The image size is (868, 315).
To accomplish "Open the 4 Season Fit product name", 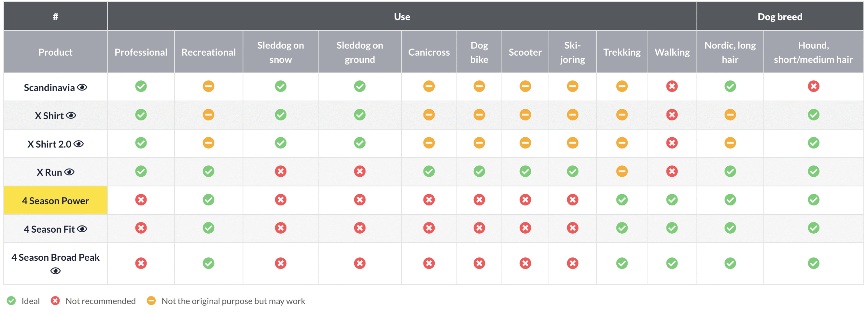I will [x=50, y=230].
